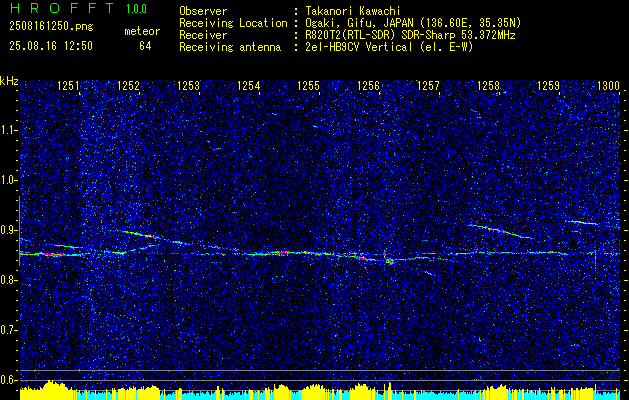The height and width of the screenshot is (400, 629).
Task: Click the 1256 time marker
Action: [x=368, y=85]
